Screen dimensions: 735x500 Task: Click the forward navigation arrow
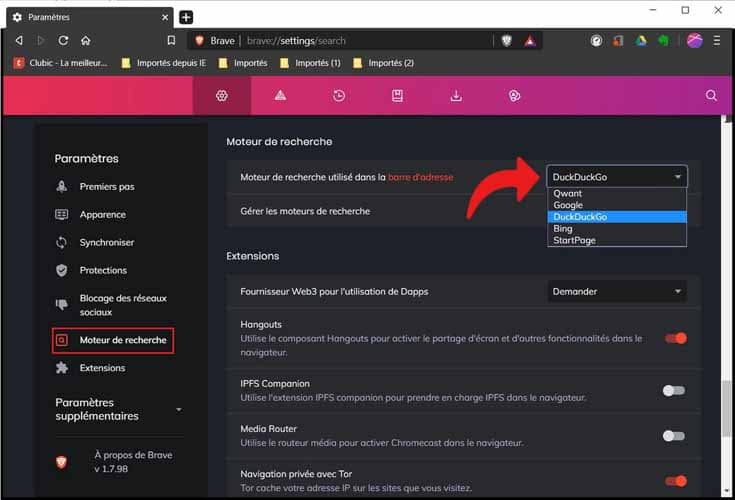(41, 41)
